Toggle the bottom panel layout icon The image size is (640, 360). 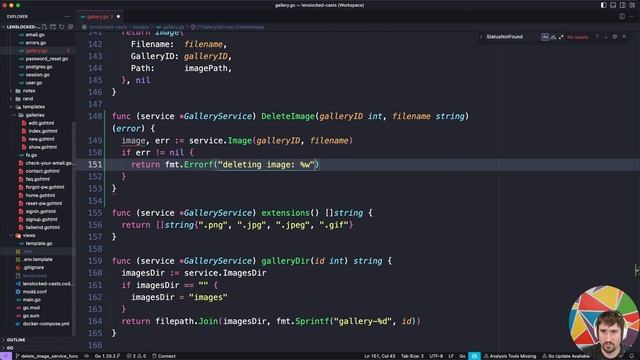(x=613, y=5)
